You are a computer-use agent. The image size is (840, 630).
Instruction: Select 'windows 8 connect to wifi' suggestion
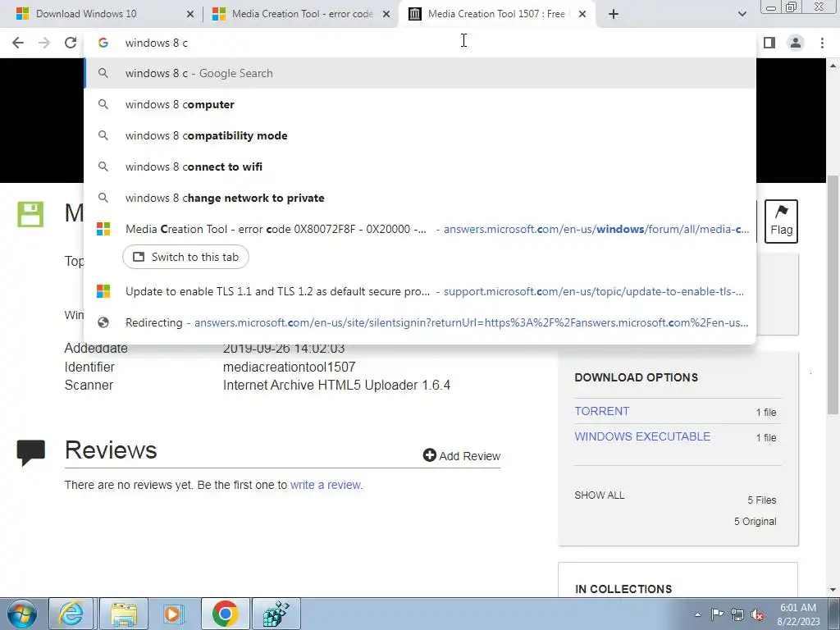click(x=420, y=167)
